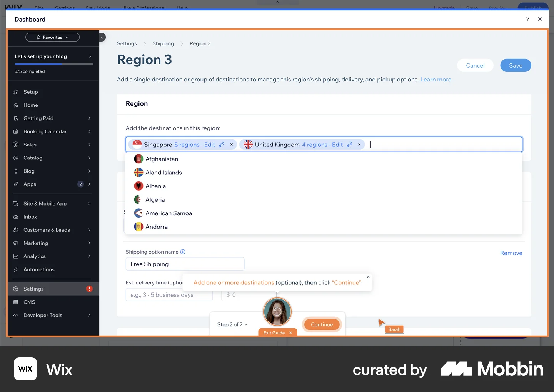
Task: Edit Singapore regions with pencil icon
Action: (221, 145)
